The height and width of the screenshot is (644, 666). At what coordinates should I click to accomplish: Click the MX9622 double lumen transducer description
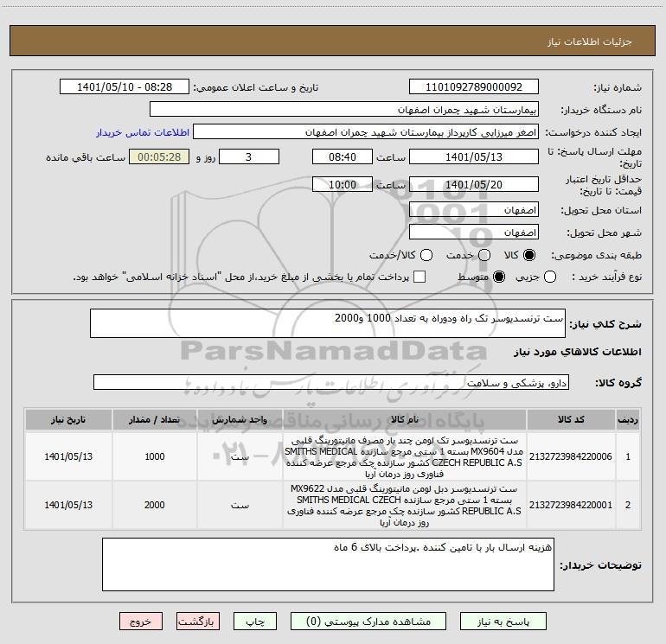(404, 505)
